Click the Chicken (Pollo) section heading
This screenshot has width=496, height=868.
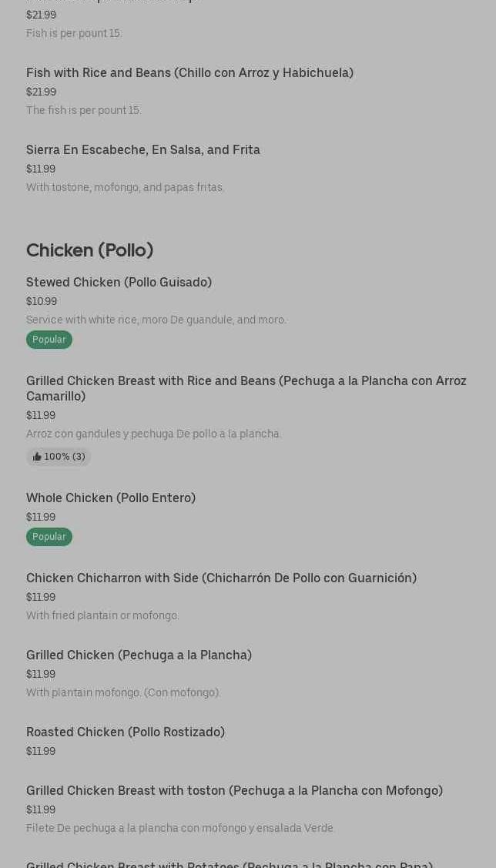pyautogui.click(x=89, y=250)
